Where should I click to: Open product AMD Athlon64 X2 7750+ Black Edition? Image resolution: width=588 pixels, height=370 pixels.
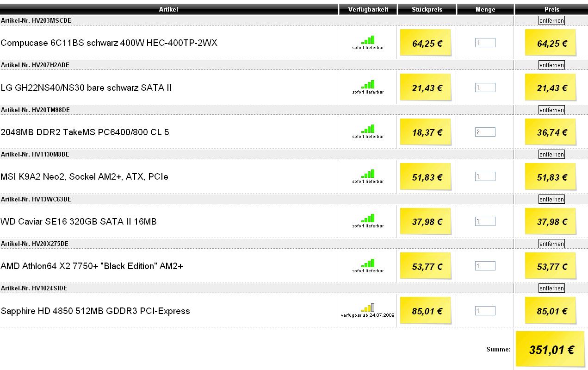(92, 266)
